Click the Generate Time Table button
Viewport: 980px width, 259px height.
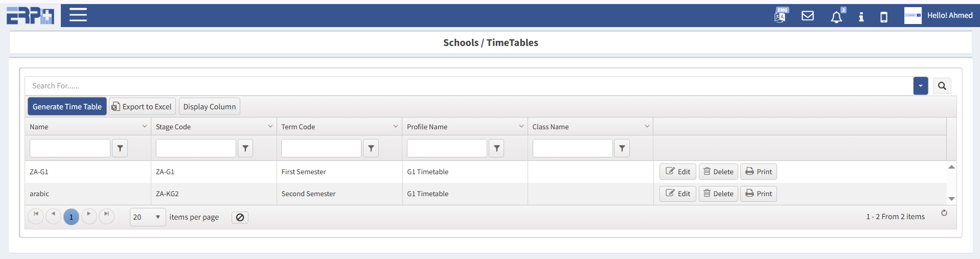click(x=67, y=106)
